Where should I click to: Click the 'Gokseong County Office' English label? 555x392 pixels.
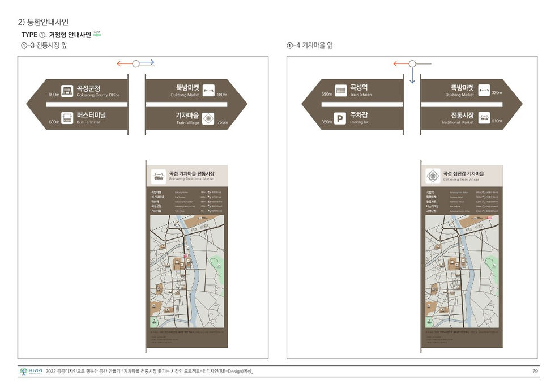click(x=98, y=95)
